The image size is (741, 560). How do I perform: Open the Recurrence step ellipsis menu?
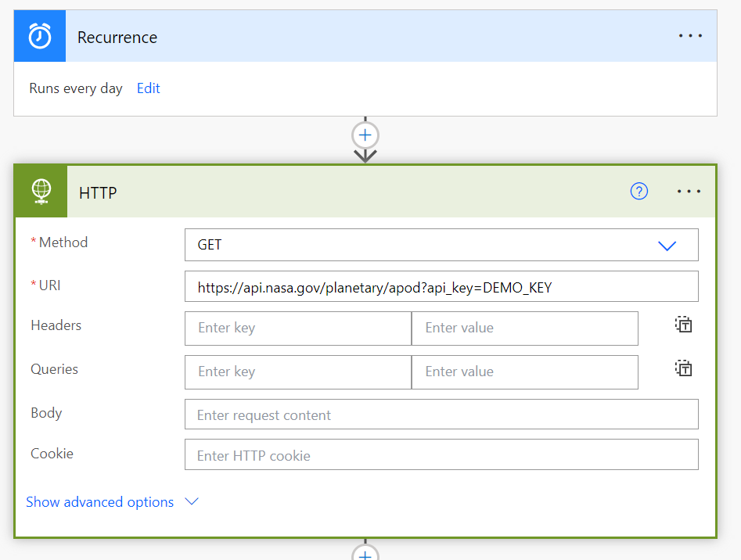[x=690, y=37]
